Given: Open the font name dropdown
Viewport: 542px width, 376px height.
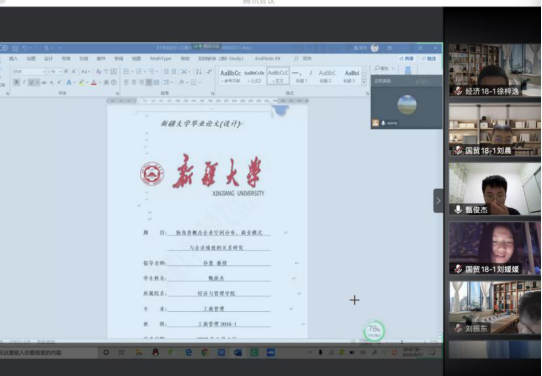Looking at the screenshot, I should tap(29, 72).
